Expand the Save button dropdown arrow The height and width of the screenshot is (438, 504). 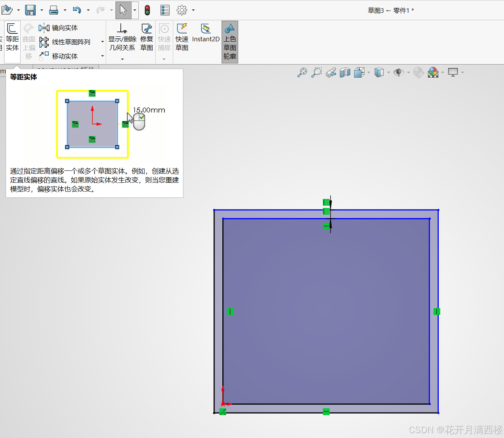42,11
